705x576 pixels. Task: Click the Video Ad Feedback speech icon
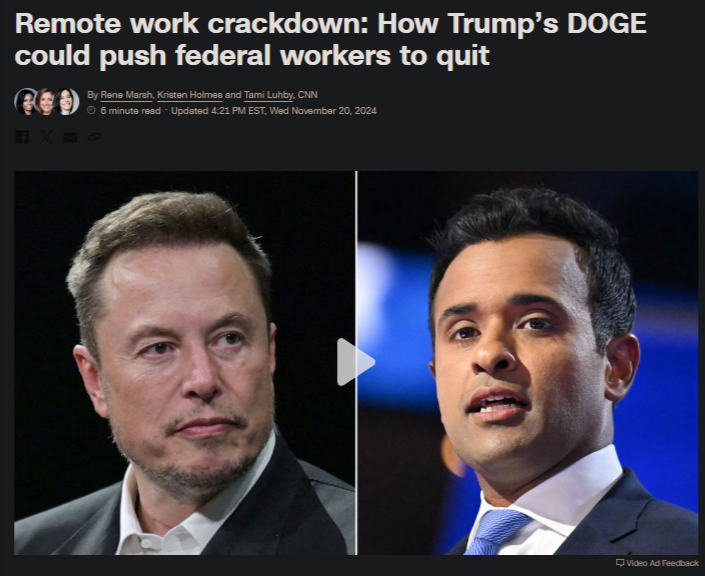620,563
